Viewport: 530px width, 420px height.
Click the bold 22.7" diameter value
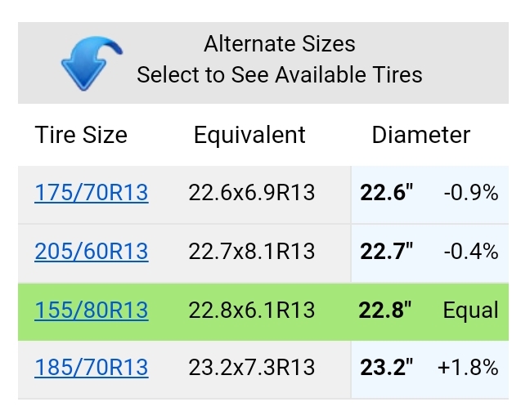pyautogui.click(x=387, y=252)
